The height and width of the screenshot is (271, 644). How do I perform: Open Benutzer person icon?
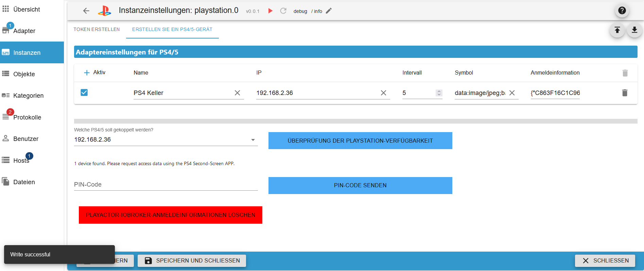coord(6,139)
